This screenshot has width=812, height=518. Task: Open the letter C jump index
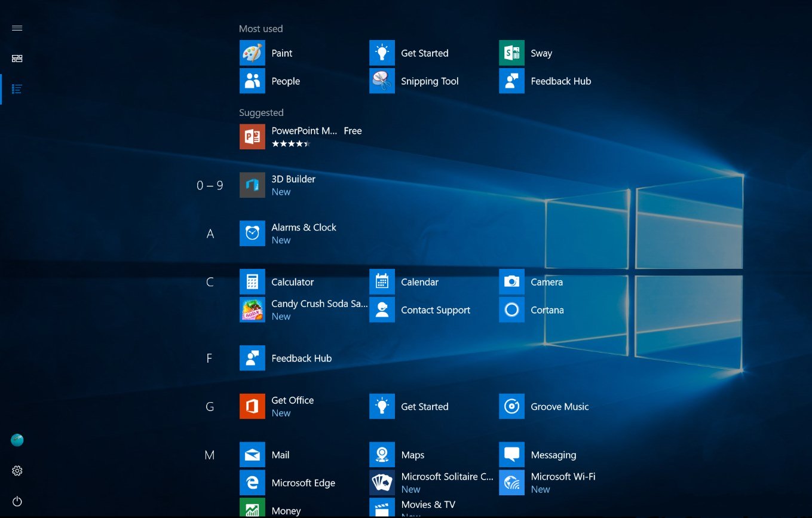[210, 282]
